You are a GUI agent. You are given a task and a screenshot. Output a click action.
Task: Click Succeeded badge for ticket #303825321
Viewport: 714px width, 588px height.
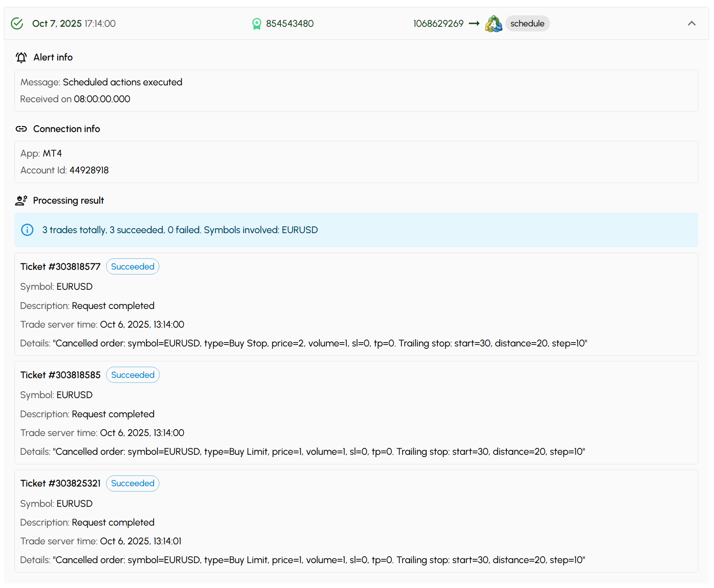(x=133, y=483)
